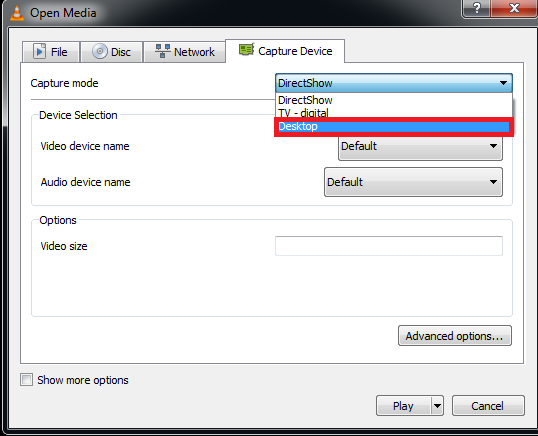Open the Play button's dropdown arrow
This screenshot has width=538, height=436.
[x=437, y=406]
